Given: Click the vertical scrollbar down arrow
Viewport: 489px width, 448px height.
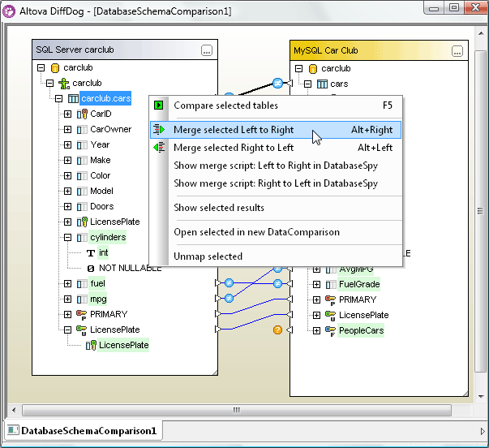Looking at the screenshot, I should tap(480, 397).
